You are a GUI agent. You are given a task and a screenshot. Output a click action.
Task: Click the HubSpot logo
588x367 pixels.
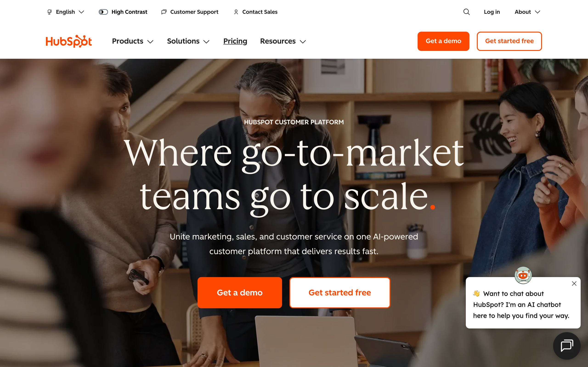pyautogui.click(x=69, y=41)
